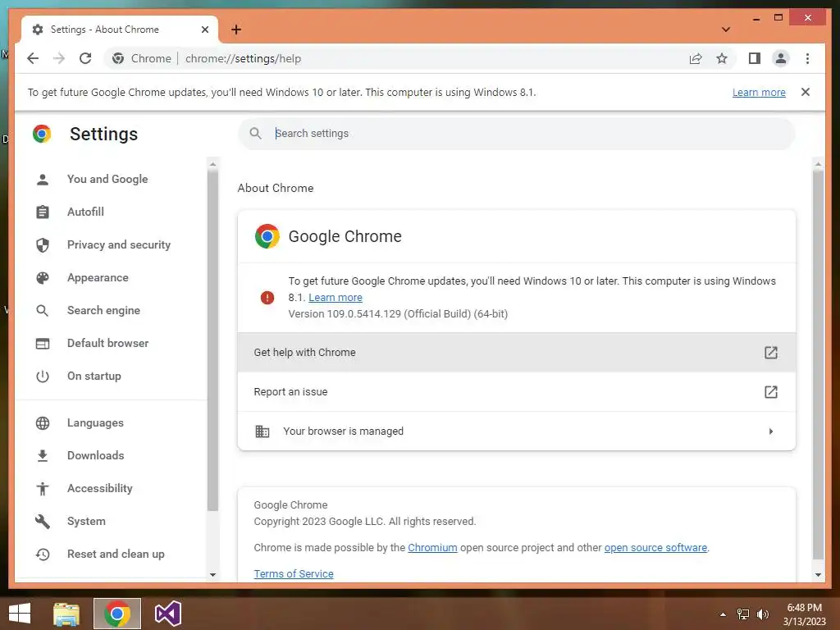Open a new tab with the plus button
The height and width of the screenshot is (630, 840).
point(236,30)
